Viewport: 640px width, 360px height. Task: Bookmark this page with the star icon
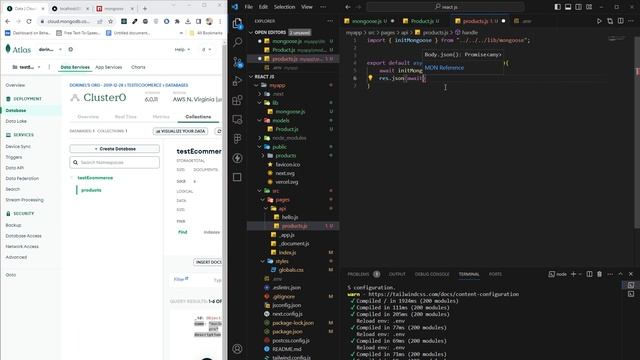110,21
